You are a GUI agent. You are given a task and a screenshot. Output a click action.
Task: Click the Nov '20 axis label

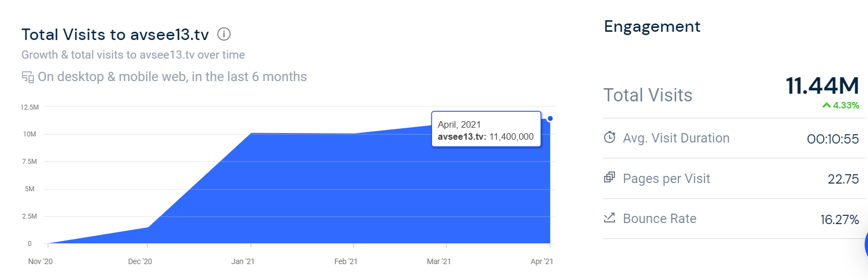click(41, 261)
